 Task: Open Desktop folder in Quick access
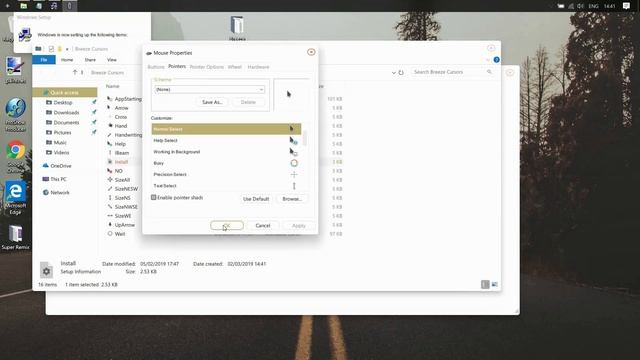pyautogui.click(x=62, y=102)
